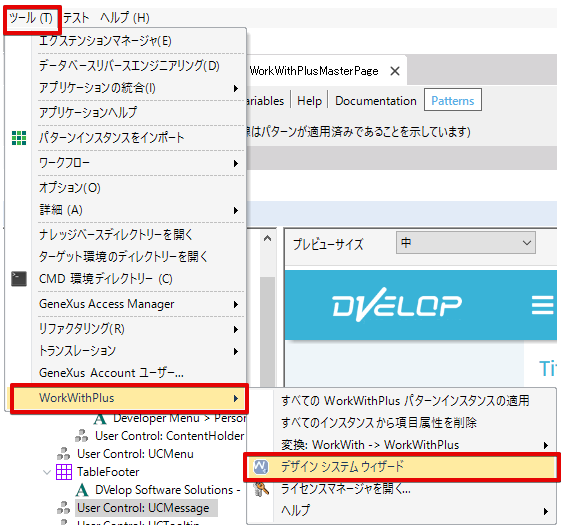The width and height of the screenshot is (566, 525).
Task: Click the scrollbar up arrow in tree panel
Action: pos(267,239)
